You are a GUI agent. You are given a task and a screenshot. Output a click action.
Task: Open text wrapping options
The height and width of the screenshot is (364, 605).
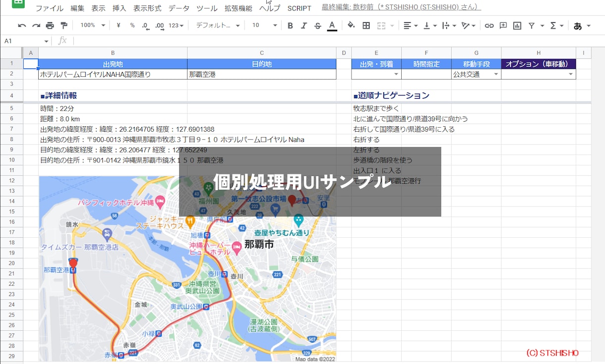click(449, 25)
